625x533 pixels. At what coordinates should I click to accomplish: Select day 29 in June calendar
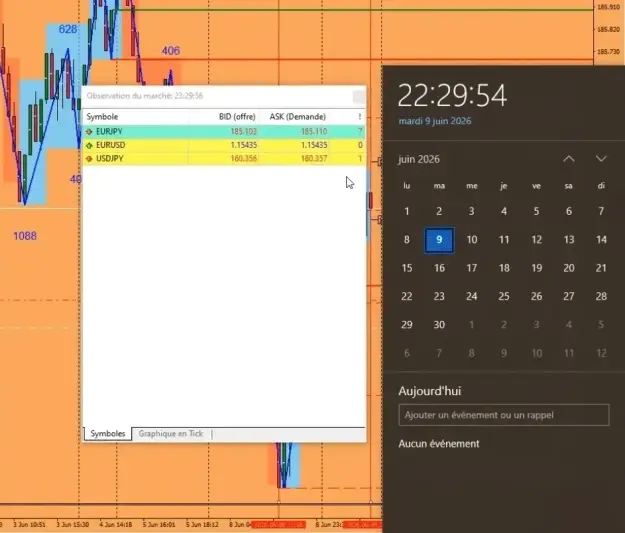[x=407, y=325]
